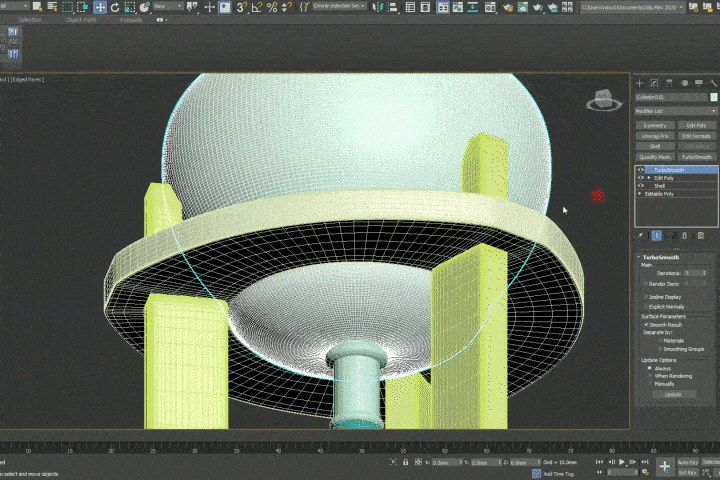Toggle Percent Snap
This screenshot has height=480, width=720.
(272, 7)
